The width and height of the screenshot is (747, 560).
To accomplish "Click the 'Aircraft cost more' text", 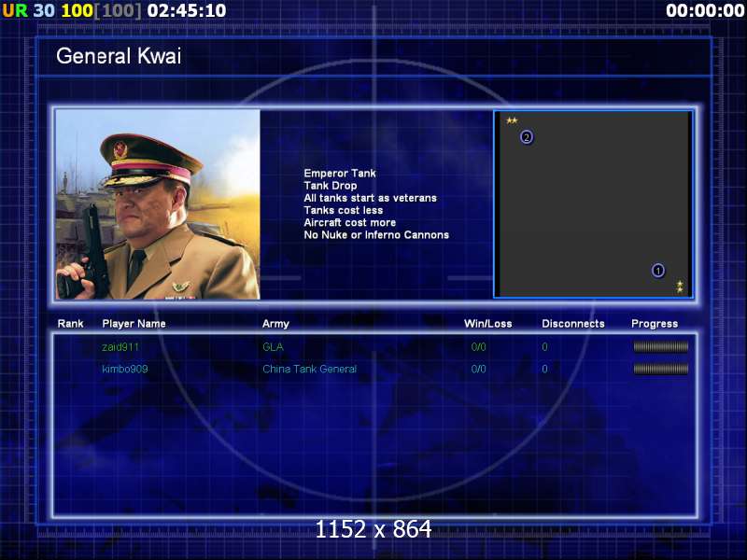I will (349, 223).
